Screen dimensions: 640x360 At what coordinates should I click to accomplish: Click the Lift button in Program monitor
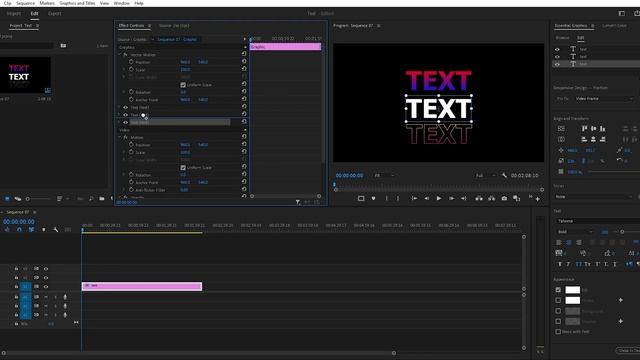(479, 198)
